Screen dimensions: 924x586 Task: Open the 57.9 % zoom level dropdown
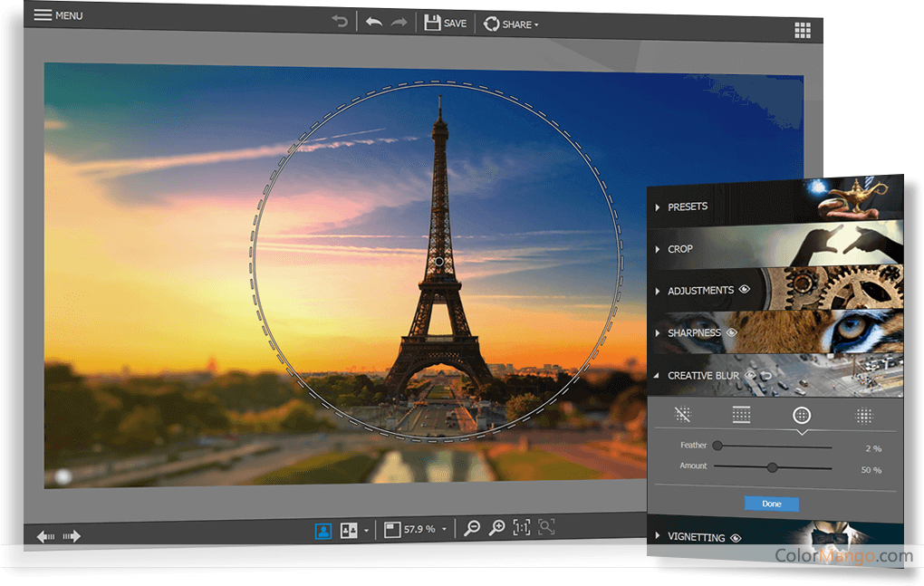[444, 529]
